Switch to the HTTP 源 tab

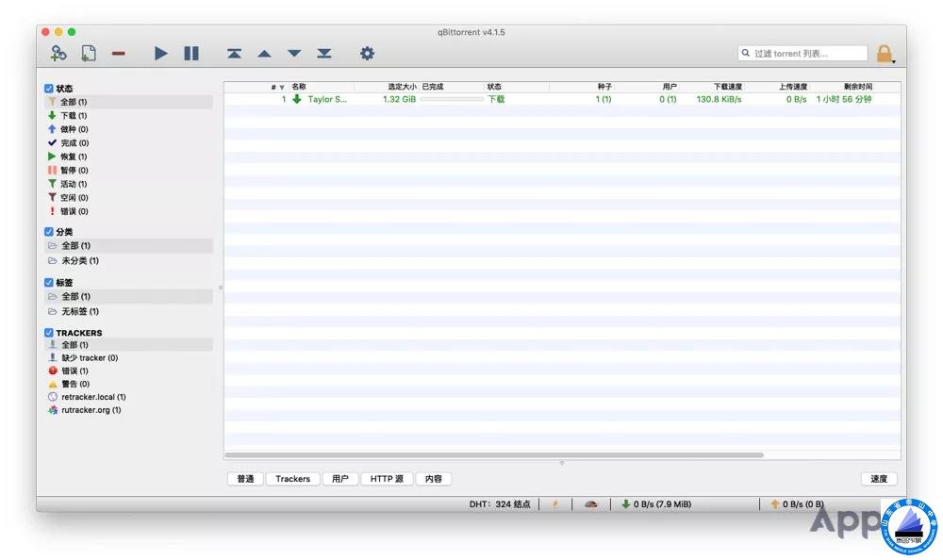tap(387, 479)
